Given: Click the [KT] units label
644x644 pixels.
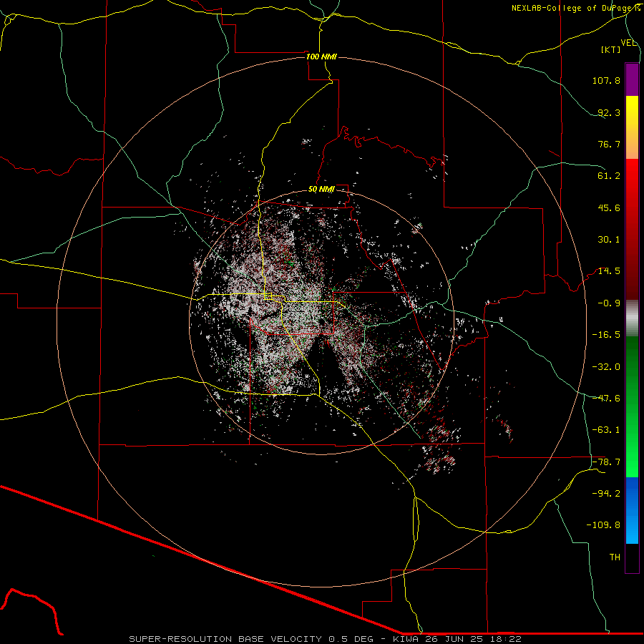Looking at the screenshot, I should pyautogui.click(x=611, y=49).
